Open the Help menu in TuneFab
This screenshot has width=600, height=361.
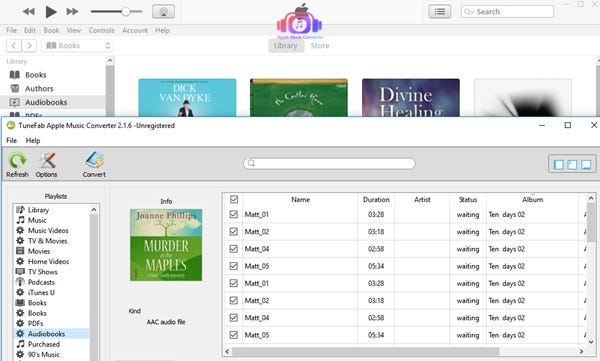tap(33, 140)
